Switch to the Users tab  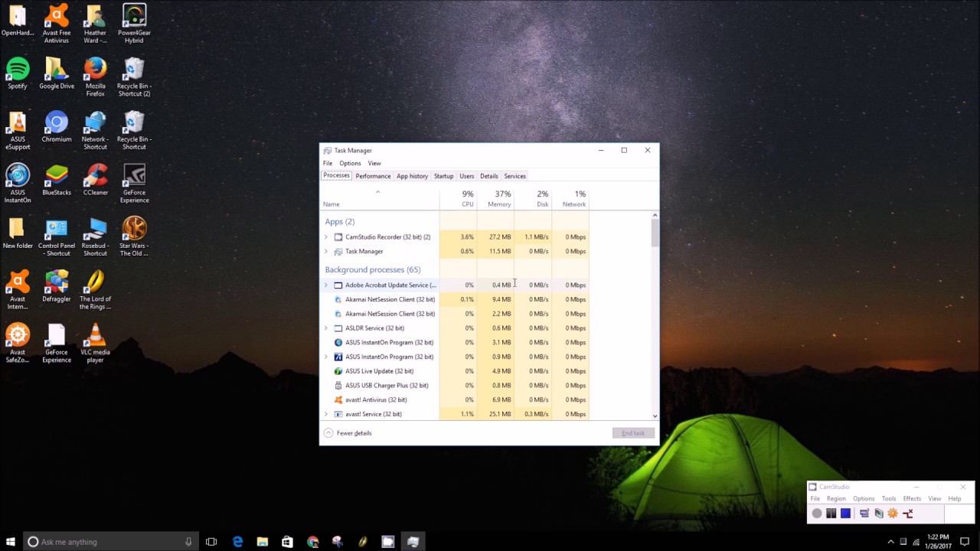coord(466,176)
